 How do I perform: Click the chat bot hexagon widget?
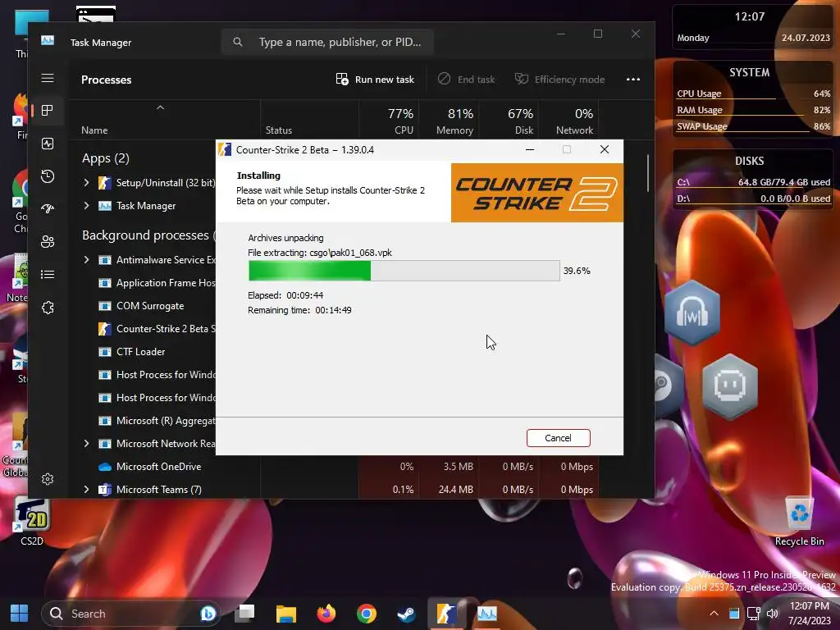click(730, 386)
